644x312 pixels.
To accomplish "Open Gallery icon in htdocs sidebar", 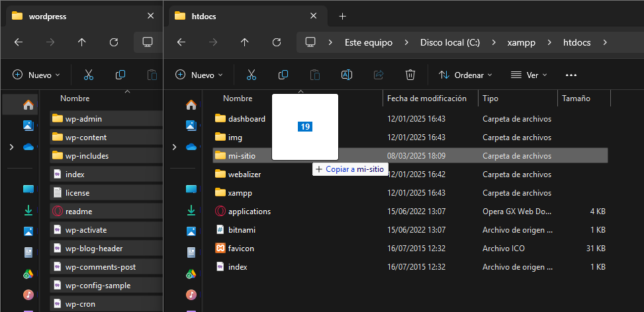I will click(x=191, y=126).
